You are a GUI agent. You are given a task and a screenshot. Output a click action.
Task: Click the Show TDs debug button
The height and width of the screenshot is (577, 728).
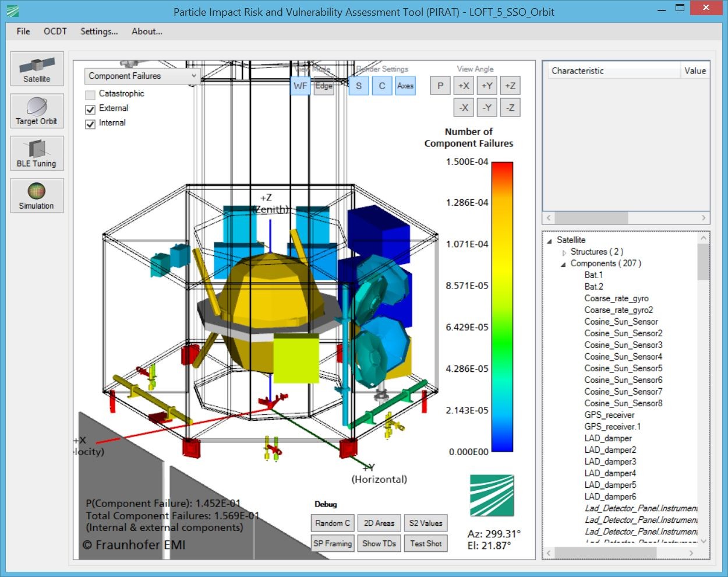pos(379,544)
